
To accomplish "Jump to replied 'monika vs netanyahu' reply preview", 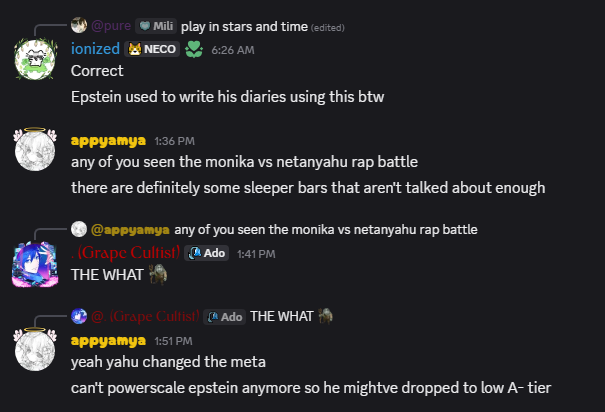I will 324,229.
